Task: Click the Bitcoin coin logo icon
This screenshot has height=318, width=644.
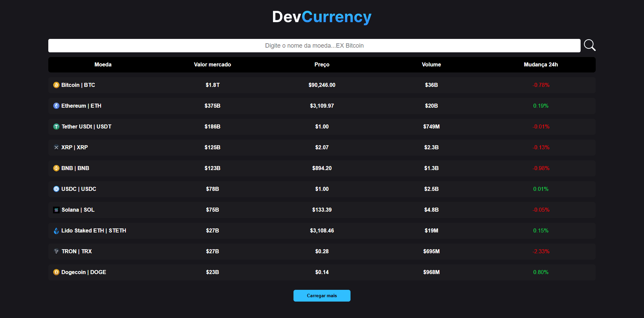Action: [56, 85]
